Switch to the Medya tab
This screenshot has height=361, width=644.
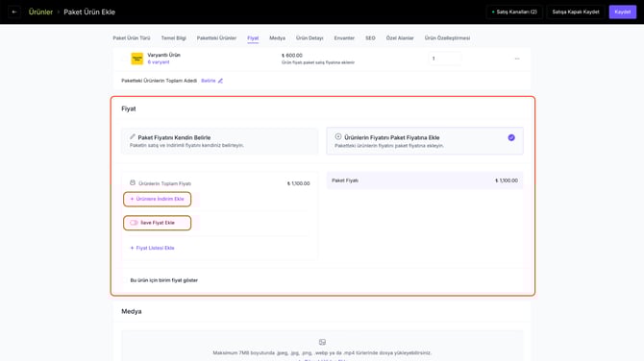click(x=277, y=38)
